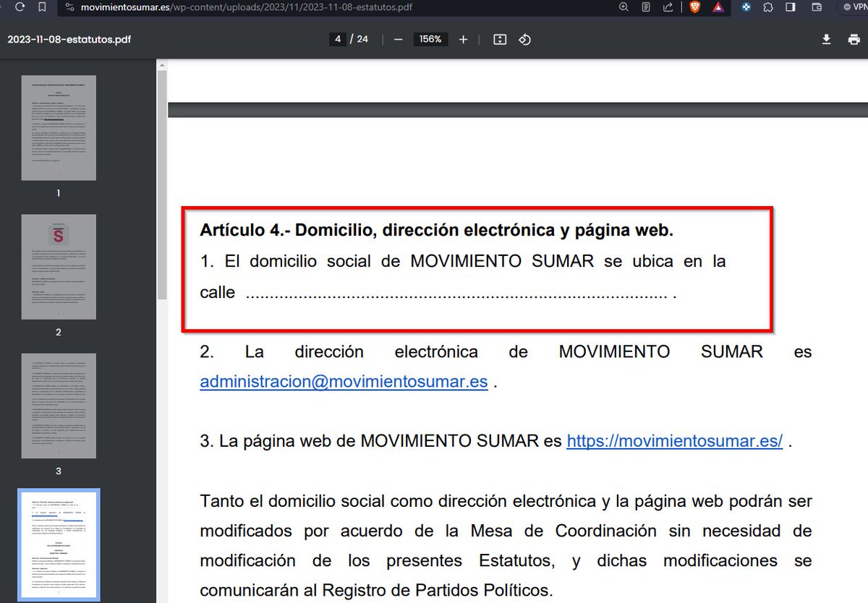Bookmark this page using the bookmark icon
The width and height of the screenshot is (868, 603).
tap(42, 7)
